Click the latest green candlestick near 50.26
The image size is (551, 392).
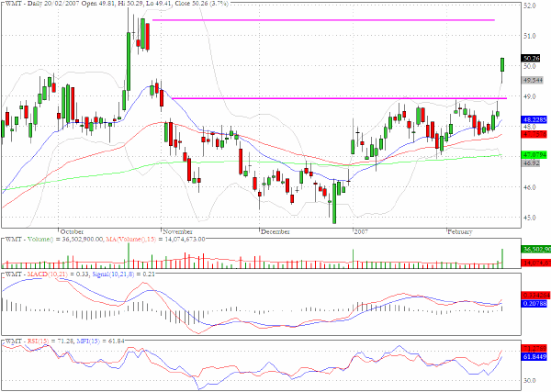pyautogui.click(x=502, y=64)
